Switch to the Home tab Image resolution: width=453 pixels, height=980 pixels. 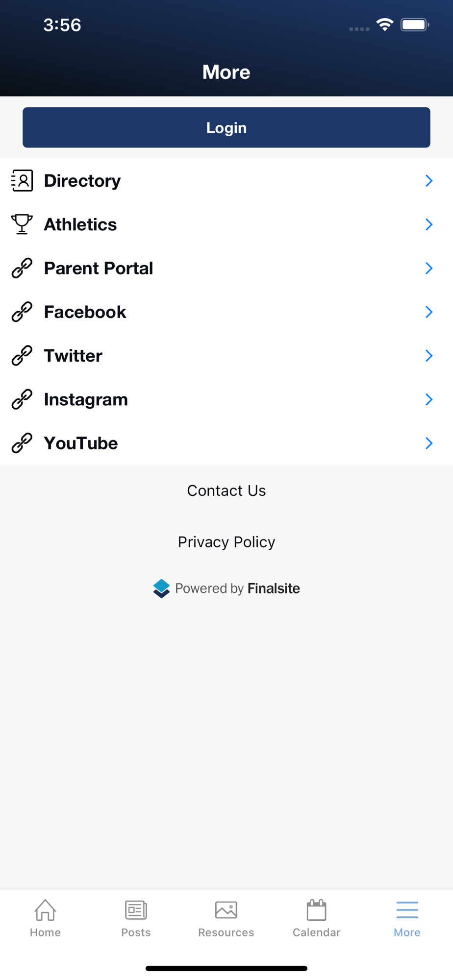[x=45, y=918]
